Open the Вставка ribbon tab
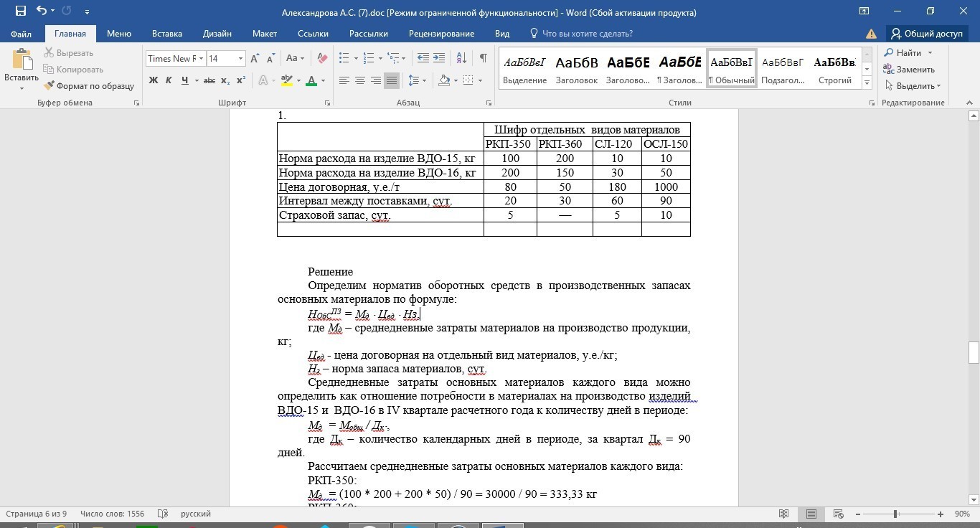Image resolution: width=980 pixels, height=528 pixels. [166, 34]
